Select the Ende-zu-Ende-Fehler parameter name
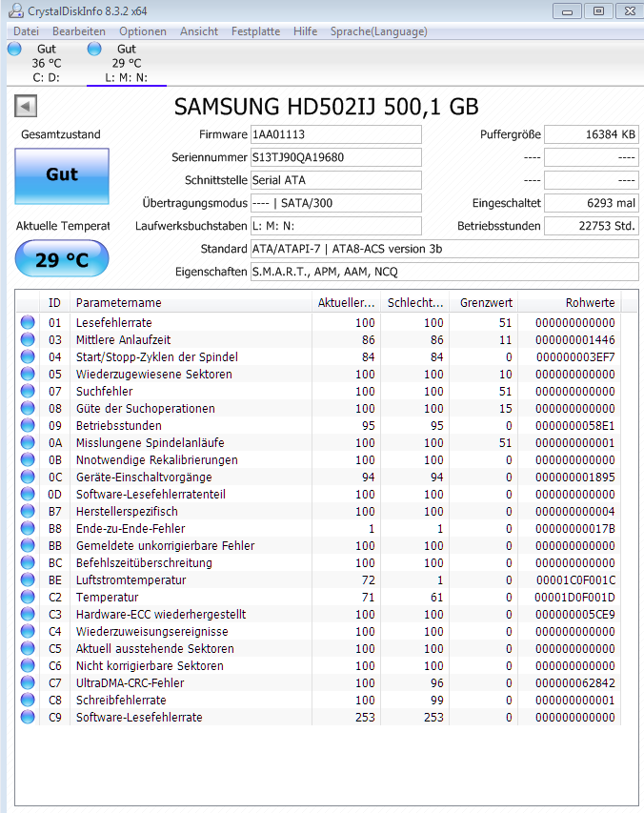 131,528
